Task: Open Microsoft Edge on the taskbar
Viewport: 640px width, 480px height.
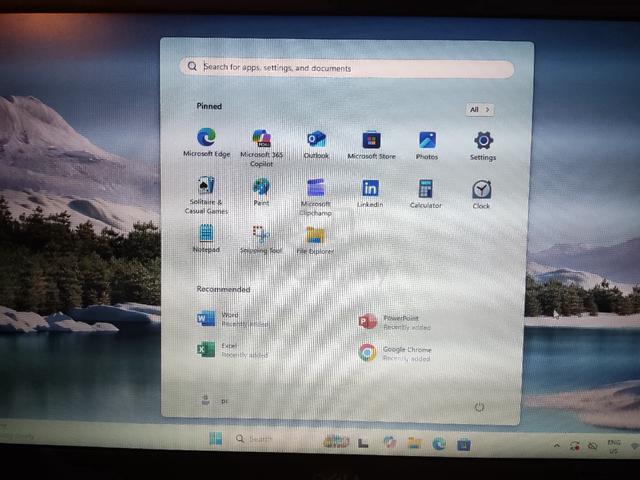Action: (x=439, y=444)
